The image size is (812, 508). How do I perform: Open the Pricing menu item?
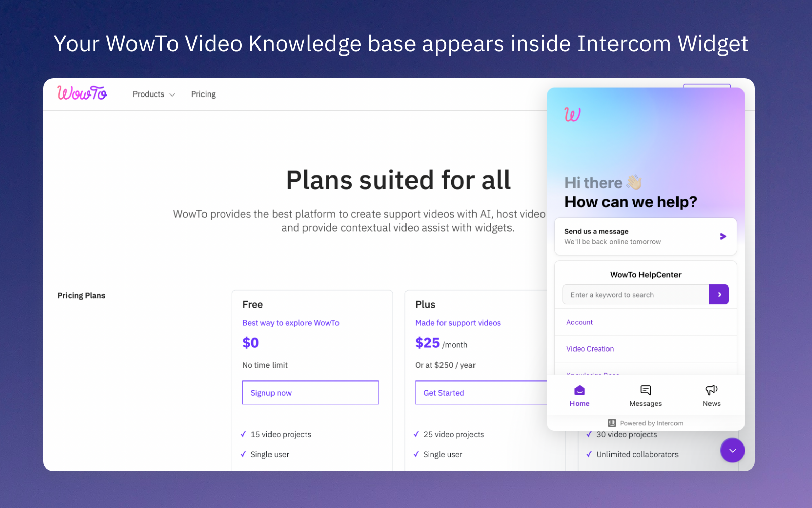203,94
